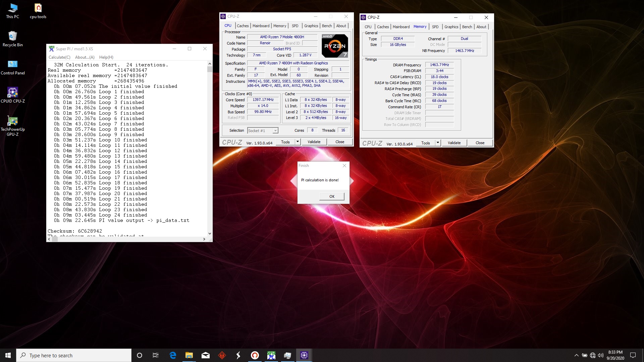Switch to CPU tab in right CPU-Z

pos(368,27)
